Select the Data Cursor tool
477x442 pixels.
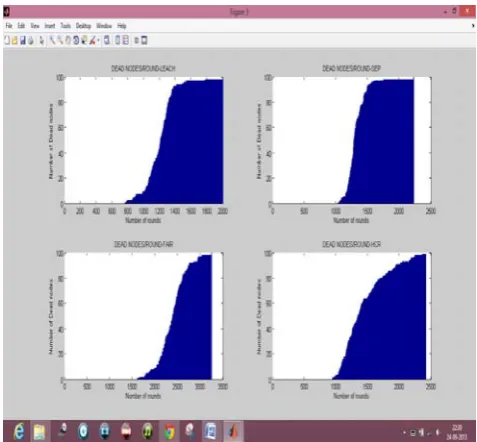(84, 40)
